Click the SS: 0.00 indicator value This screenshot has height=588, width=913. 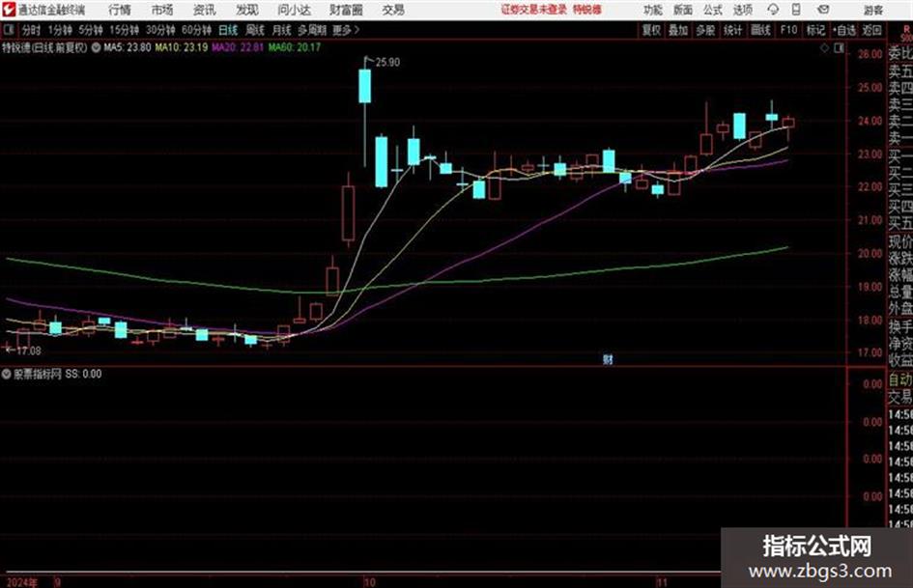pyautogui.click(x=83, y=374)
